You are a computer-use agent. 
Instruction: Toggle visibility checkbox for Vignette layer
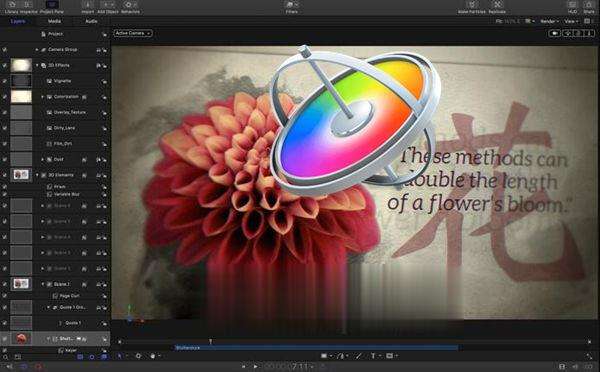click(5, 81)
